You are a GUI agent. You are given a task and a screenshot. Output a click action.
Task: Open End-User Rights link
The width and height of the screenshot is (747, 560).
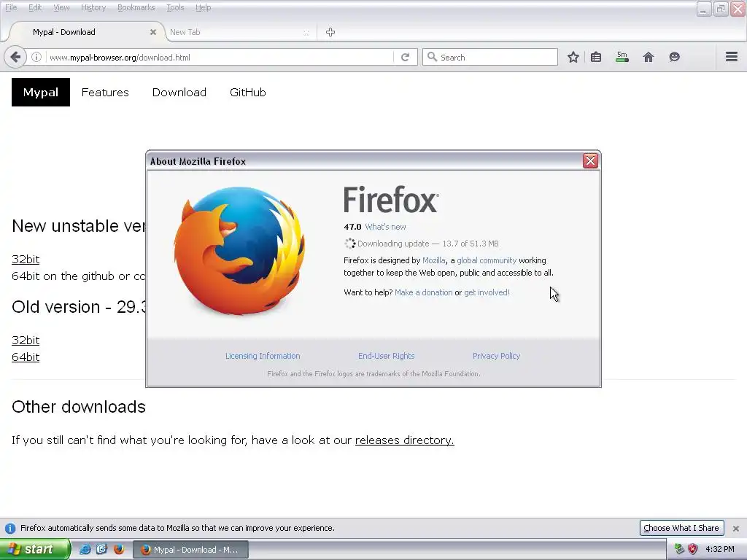387,356
